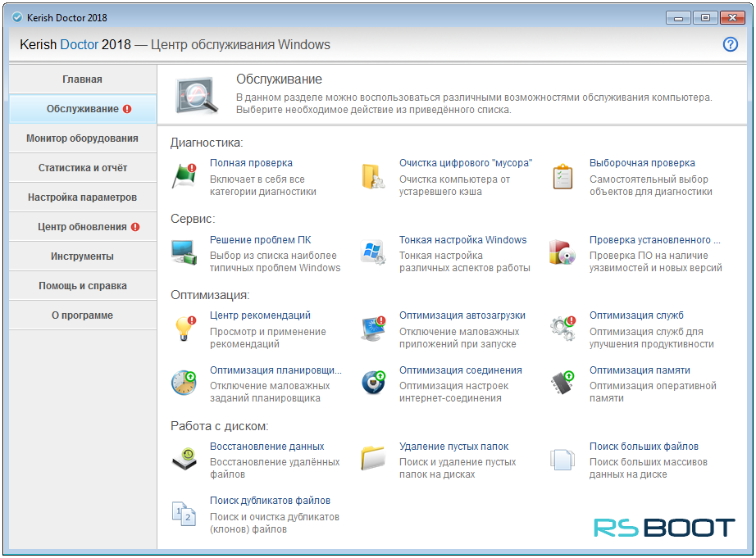Click the magnifier icon beside the Обслуживание header

197,95
